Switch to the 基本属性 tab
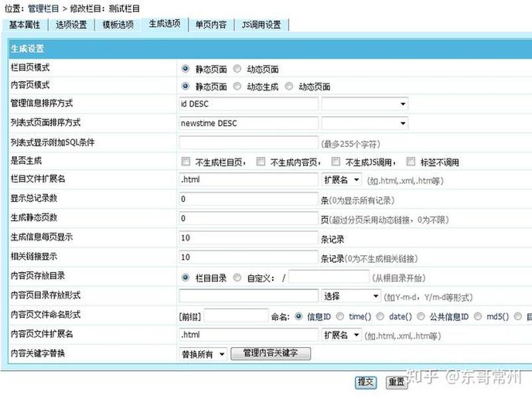Viewport: 532px width, 399px height. point(25,25)
